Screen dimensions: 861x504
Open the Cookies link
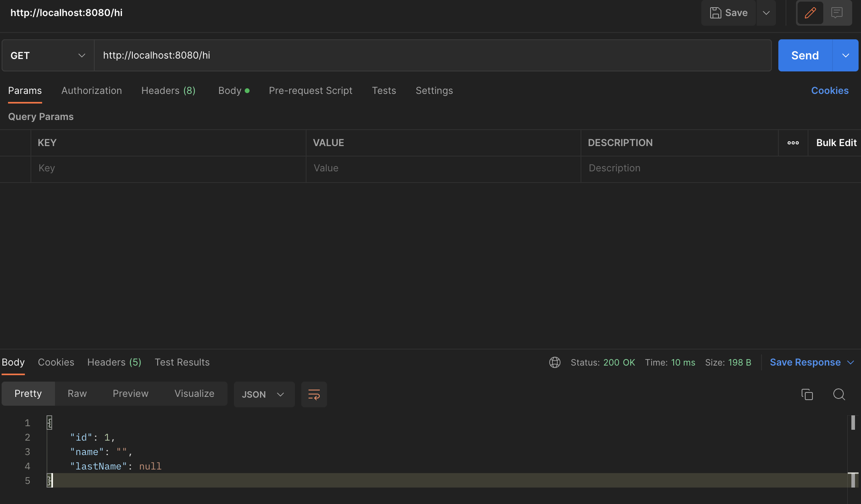(x=830, y=91)
